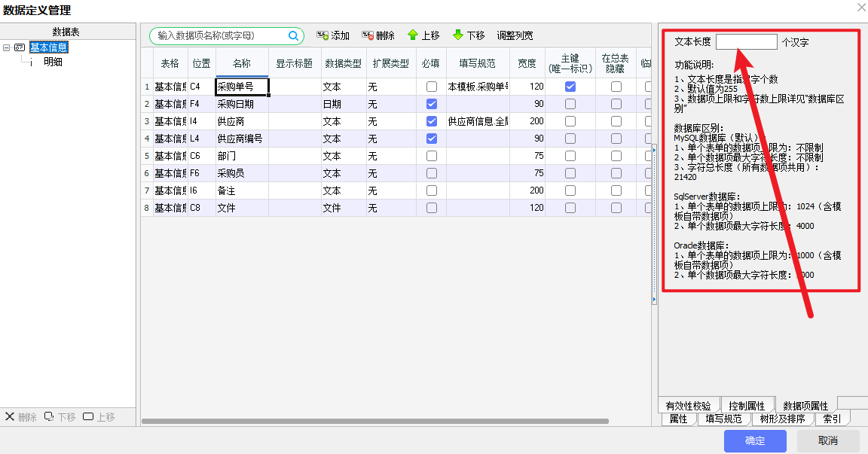Click the 宽度 column header
868x454 pixels.
pos(527,63)
